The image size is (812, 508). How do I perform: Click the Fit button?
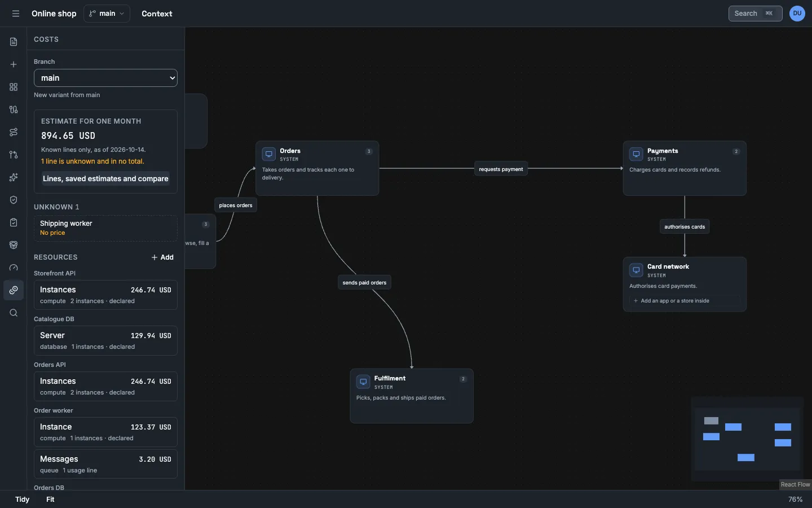pyautogui.click(x=50, y=500)
